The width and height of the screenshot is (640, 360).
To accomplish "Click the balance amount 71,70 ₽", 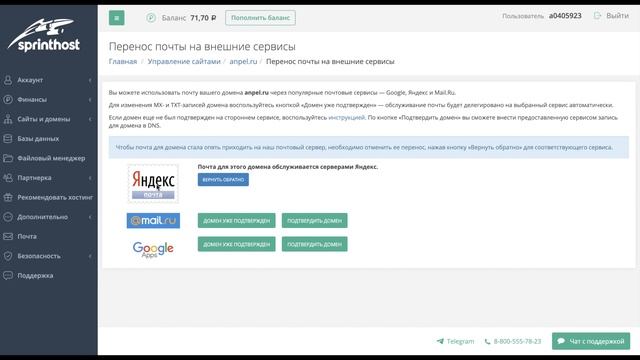I will 203,18.
